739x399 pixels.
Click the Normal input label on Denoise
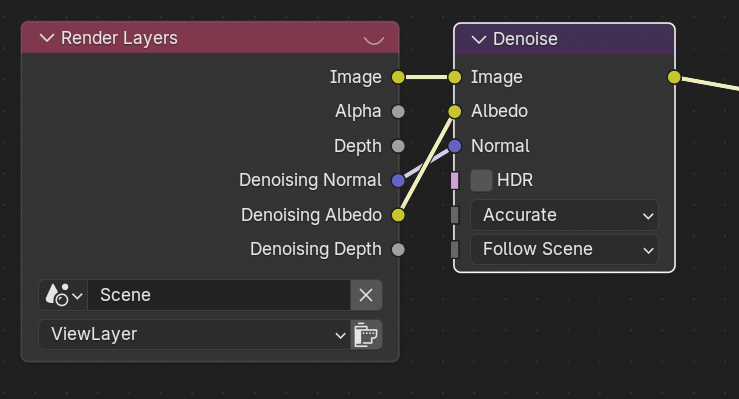501,146
